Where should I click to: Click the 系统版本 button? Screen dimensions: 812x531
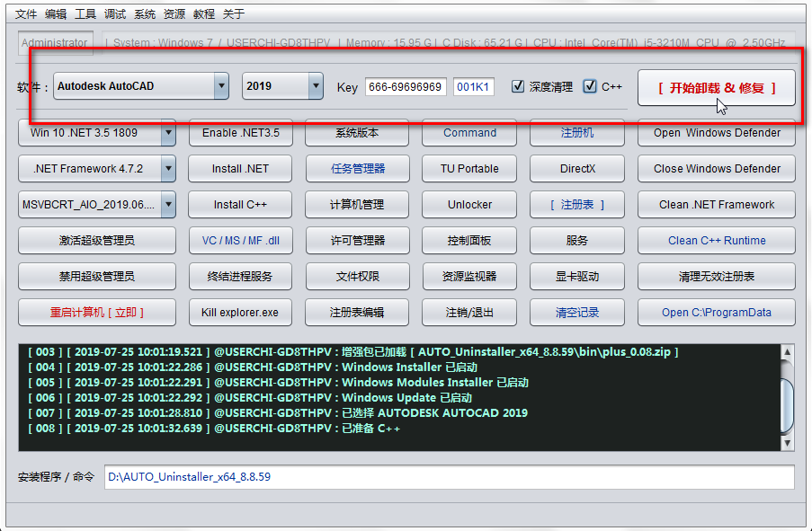(357, 133)
